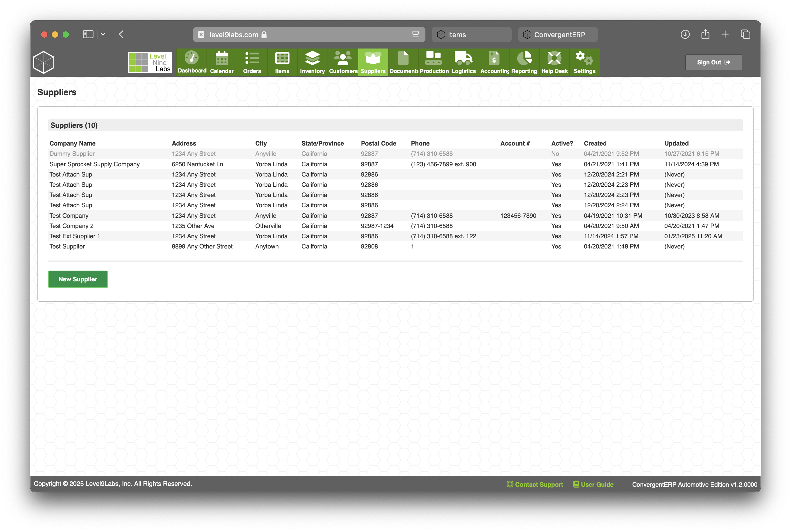Click the level9labs.com address field
The width and height of the screenshot is (791, 532).
click(309, 34)
